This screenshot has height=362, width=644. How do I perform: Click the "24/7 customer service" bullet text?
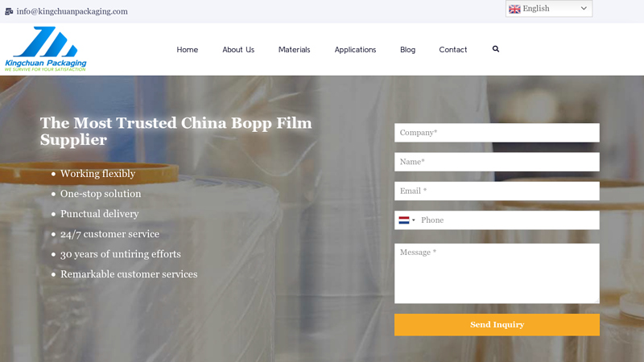tap(109, 234)
